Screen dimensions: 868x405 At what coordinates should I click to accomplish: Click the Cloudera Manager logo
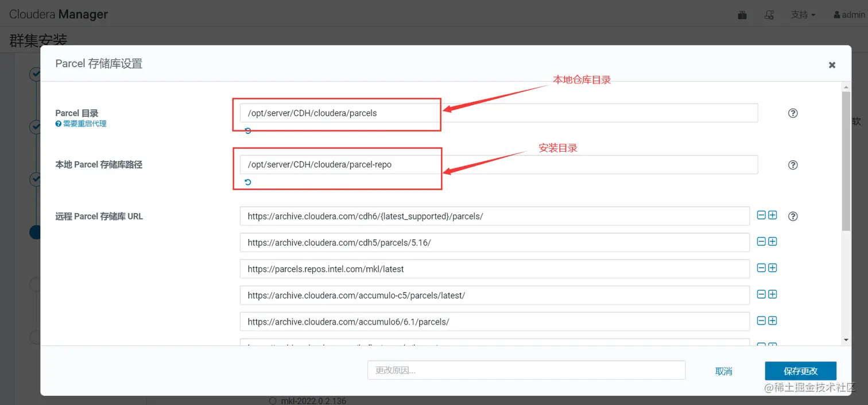pos(59,14)
